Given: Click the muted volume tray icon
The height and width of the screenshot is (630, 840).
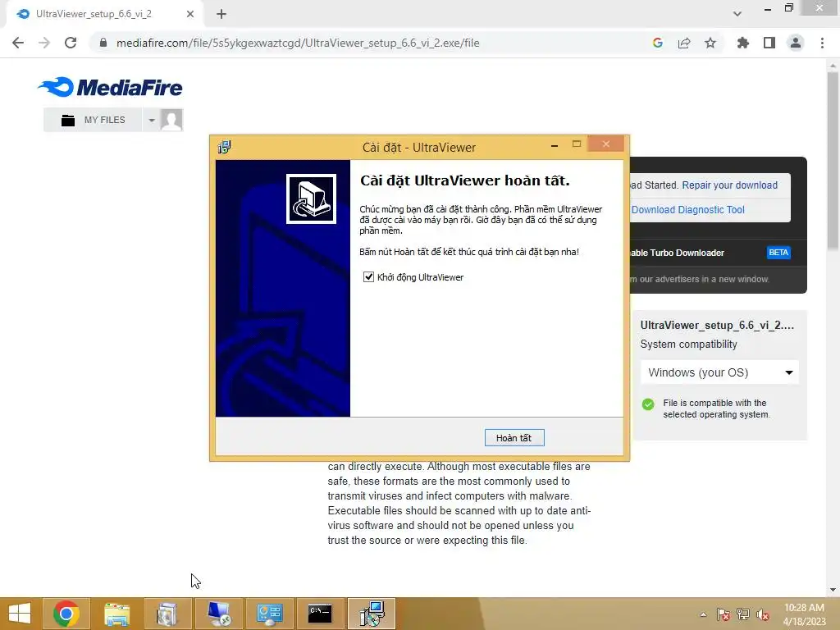Looking at the screenshot, I should pos(763,614).
